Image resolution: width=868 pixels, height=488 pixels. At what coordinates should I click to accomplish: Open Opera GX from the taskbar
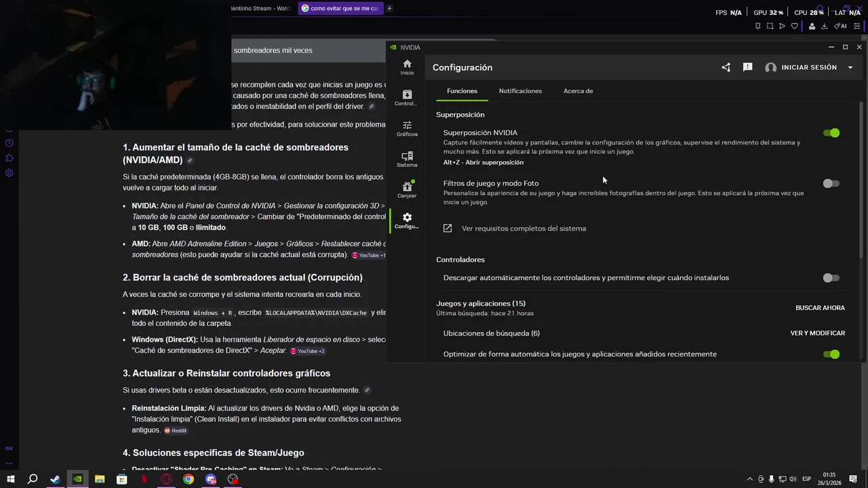(x=166, y=479)
